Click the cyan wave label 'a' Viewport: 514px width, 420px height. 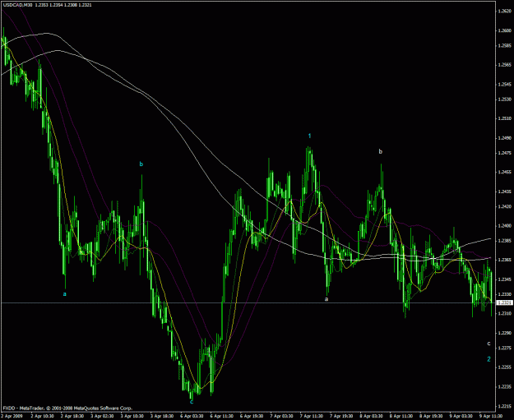65,294
